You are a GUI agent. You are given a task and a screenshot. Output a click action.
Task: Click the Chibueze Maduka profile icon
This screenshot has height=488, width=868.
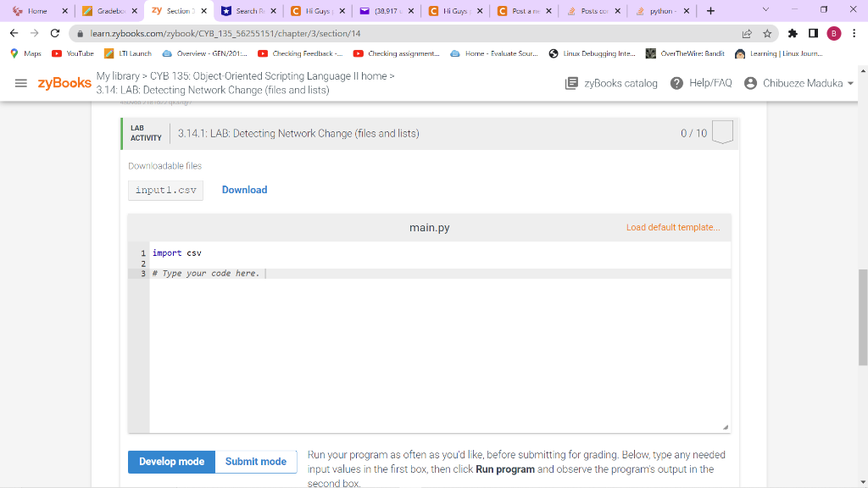click(x=744, y=82)
